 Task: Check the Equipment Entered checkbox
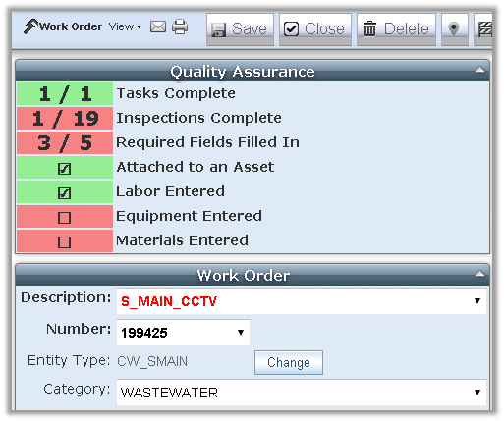click(64, 218)
